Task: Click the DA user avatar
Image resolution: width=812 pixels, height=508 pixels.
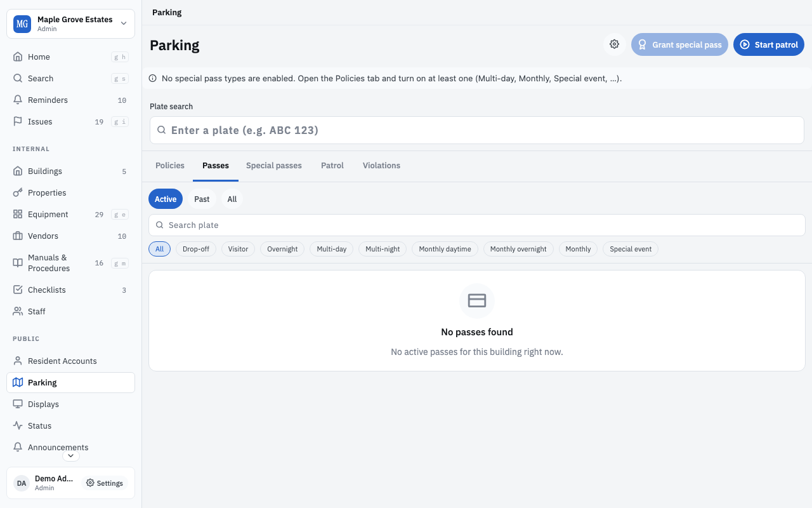Action: click(22, 483)
